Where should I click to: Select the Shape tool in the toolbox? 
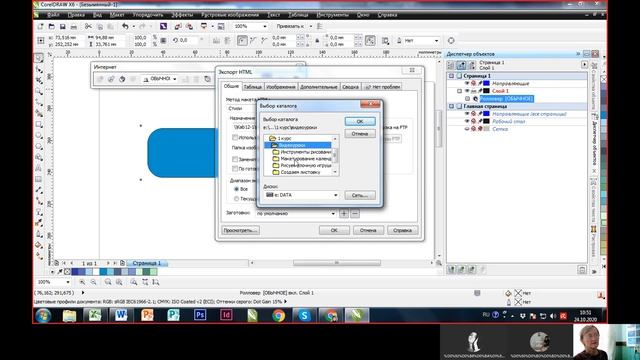[39, 69]
